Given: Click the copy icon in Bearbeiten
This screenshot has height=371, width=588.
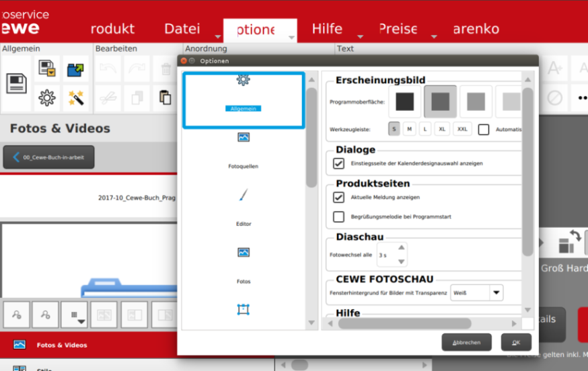Looking at the screenshot, I should [x=137, y=98].
